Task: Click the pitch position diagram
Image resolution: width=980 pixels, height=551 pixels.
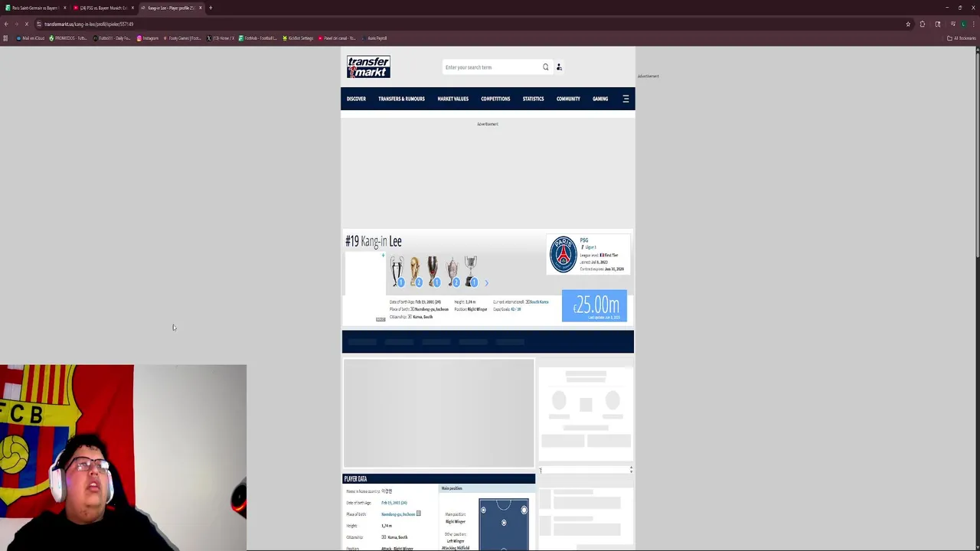Action: 504,524
